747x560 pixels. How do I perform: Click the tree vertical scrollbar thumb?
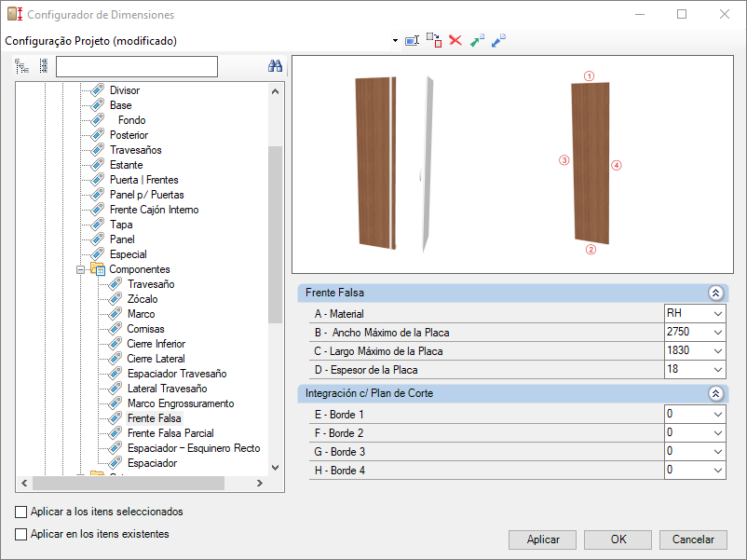tap(275, 235)
